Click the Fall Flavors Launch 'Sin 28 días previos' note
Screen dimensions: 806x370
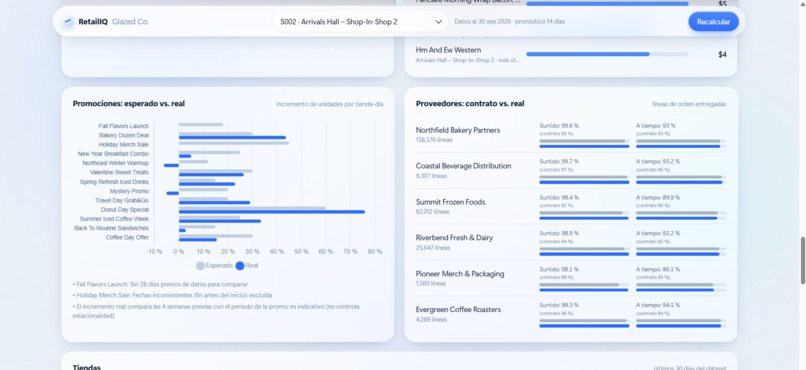tap(160, 284)
